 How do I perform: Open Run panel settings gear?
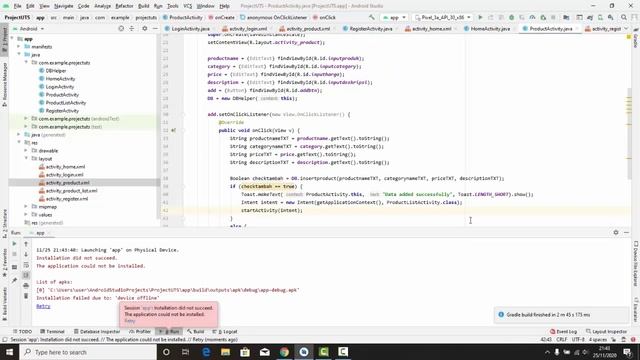pyautogui.click(x=616, y=232)
